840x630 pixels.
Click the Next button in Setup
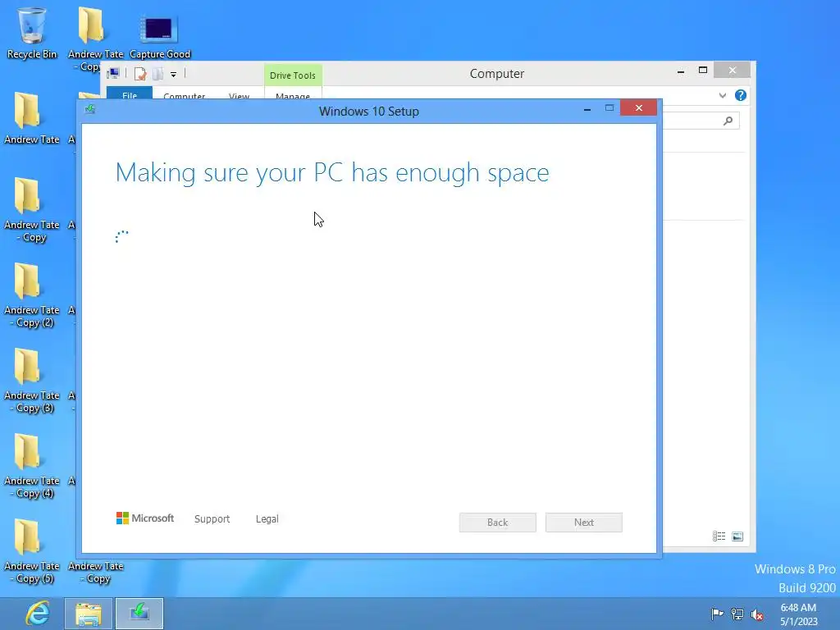(x=584, y=523)
